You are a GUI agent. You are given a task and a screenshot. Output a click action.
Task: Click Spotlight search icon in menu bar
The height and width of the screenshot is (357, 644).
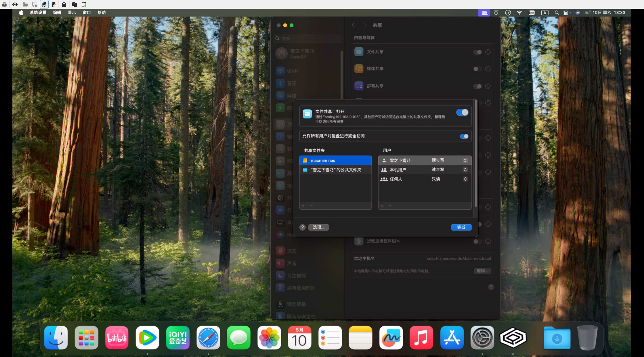coord(557,13)
